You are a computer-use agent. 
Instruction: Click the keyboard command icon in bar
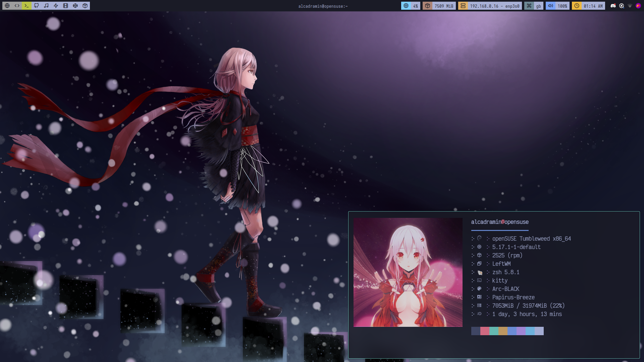coord(529,6)
